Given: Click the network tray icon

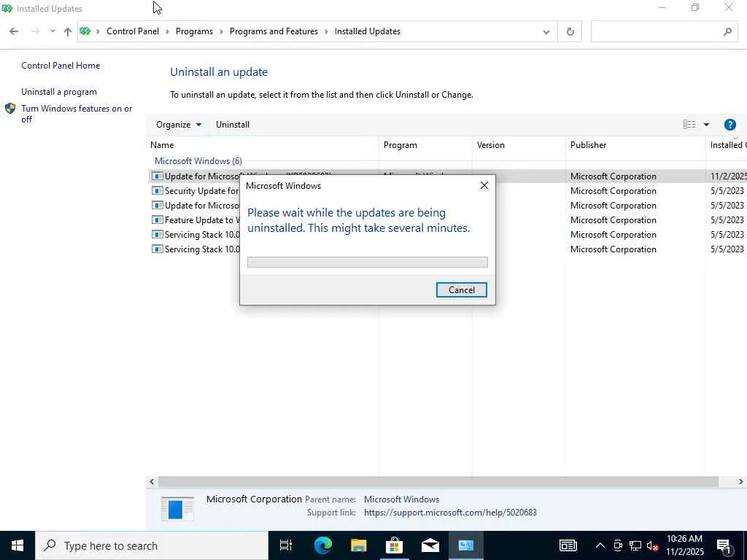Looking at the screenshot, I should pos(635,545).
